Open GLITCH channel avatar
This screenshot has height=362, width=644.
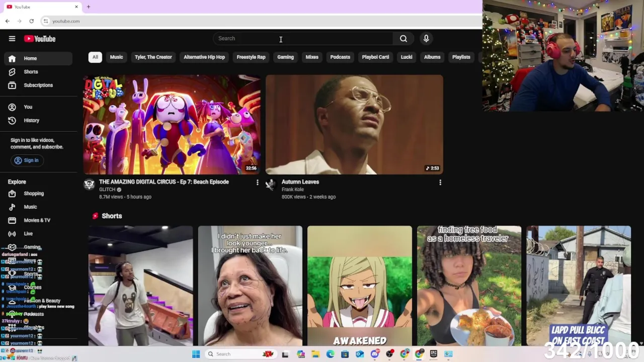(89, 185)
